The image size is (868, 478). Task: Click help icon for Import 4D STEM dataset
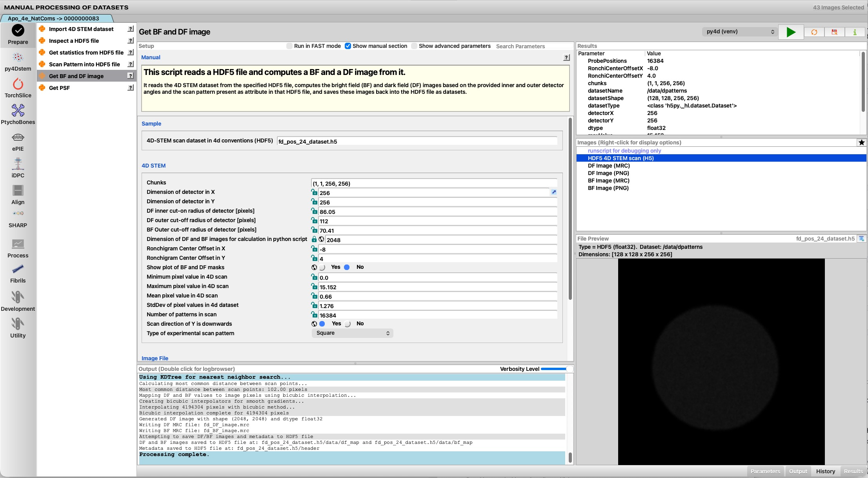131,29
